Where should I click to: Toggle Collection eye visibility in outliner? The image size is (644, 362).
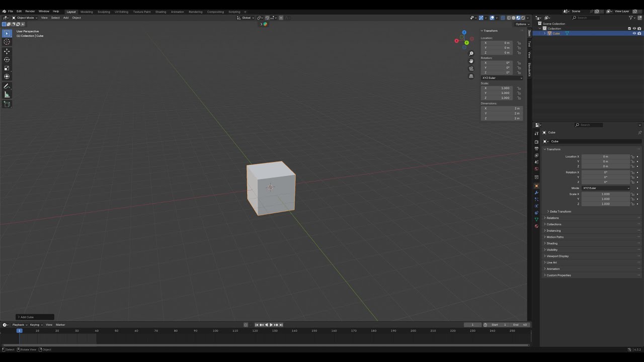[634, 28]
